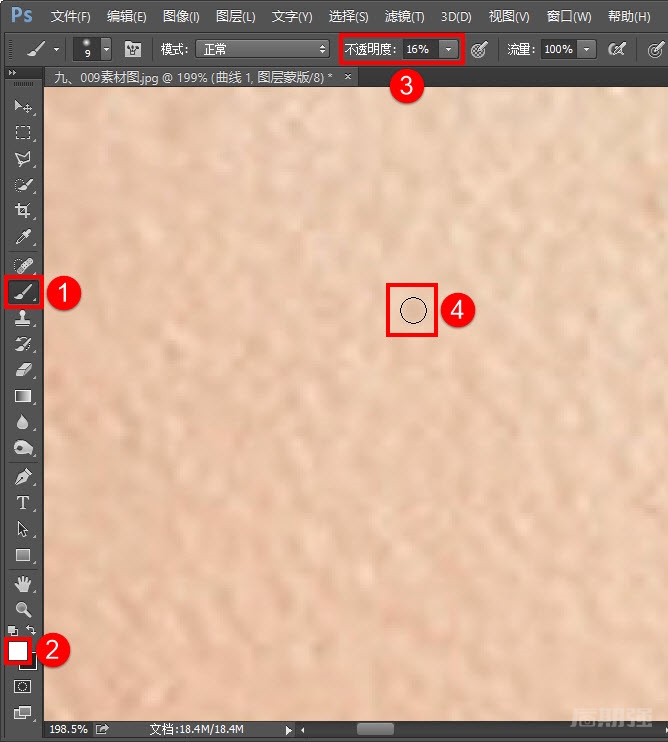This screenshot has width=668, height=742.
Task: Open the opacity 16% slider dropdown
Action: click(x=449, y=49)
